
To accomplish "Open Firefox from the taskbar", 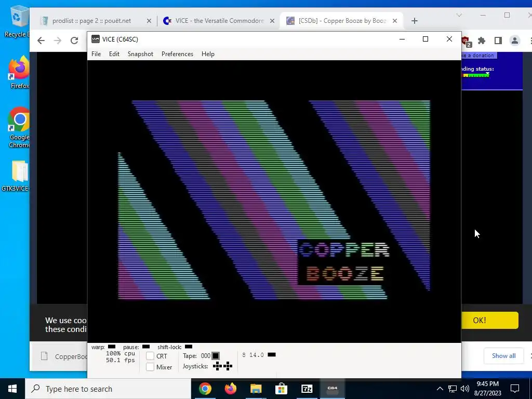I will point(230,389).
